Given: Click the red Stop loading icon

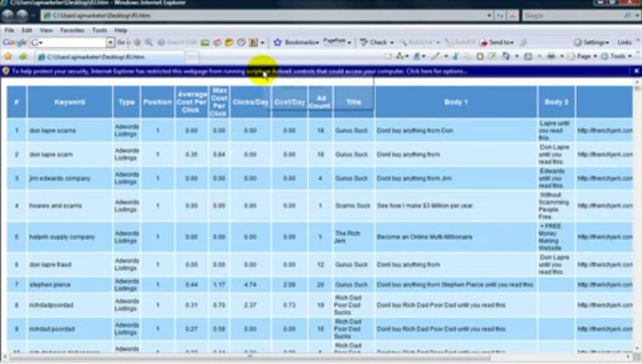Looking at the screenshot, I should (x=513, y=16).
